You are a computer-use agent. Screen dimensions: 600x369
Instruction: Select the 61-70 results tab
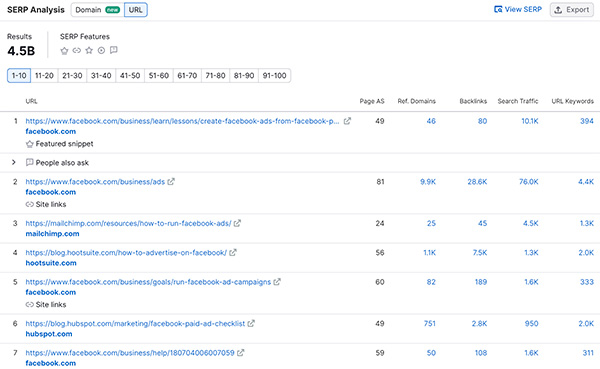187,75
